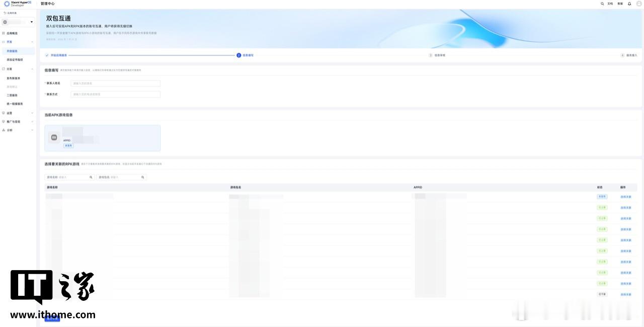Focus the 联系方式 input field
This screenshot has height=327, width=644.
[116, 94]
